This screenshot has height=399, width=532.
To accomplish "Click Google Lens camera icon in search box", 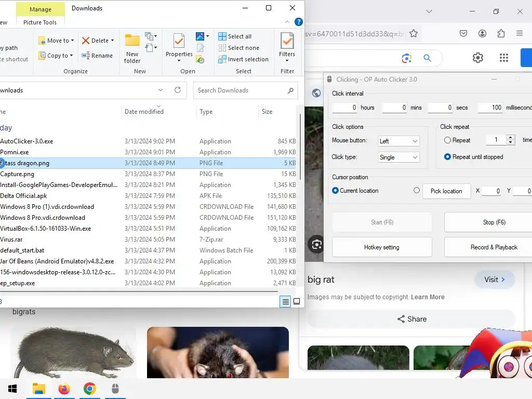I will [406, 58].
